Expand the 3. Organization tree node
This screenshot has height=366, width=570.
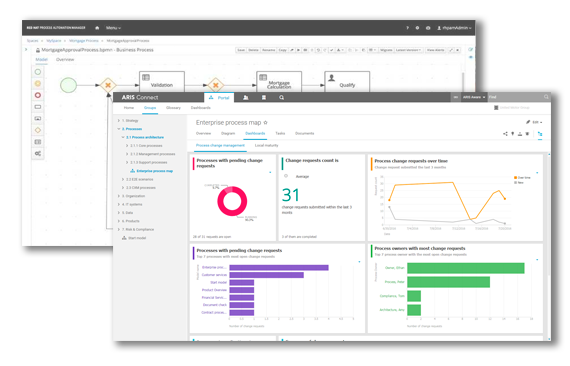pos(119,196)
